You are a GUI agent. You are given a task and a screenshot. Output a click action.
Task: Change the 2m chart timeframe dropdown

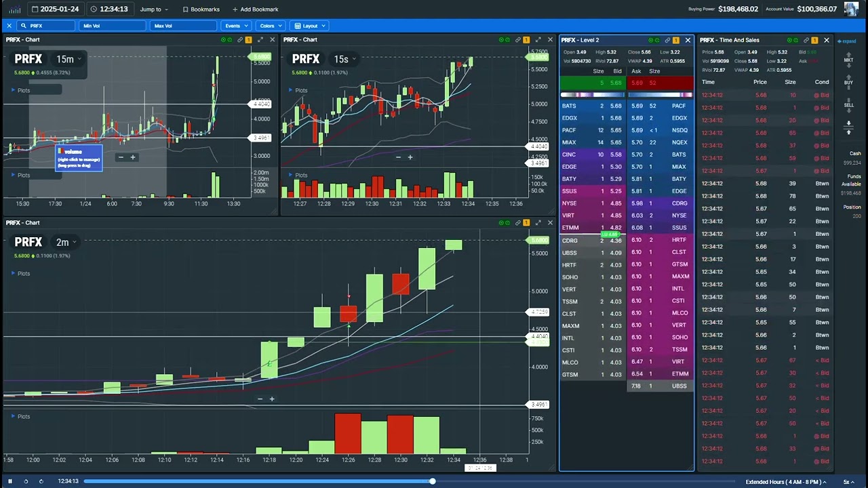[x=66, y=242]
